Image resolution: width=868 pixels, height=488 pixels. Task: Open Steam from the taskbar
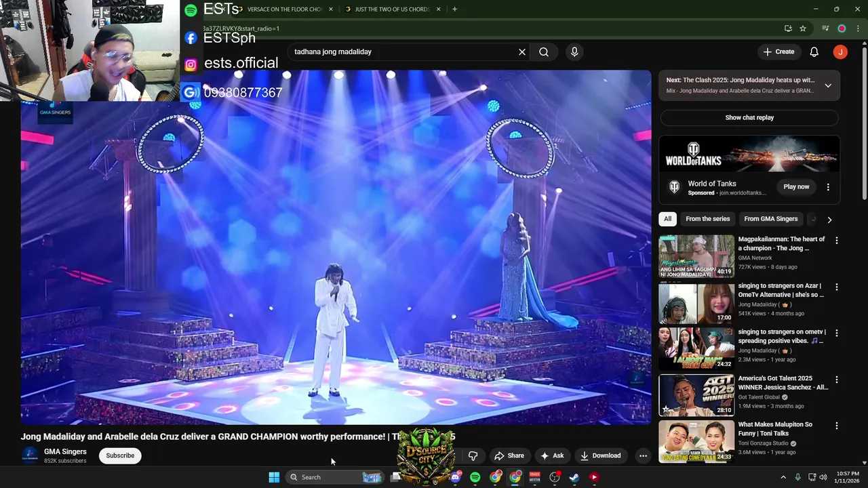coord(574,477)
